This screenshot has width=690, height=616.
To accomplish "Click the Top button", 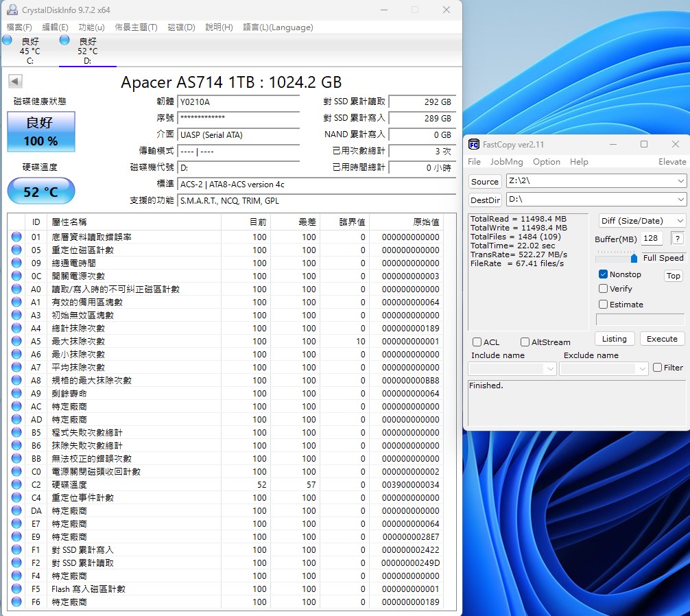I will [x=674, y=276].
